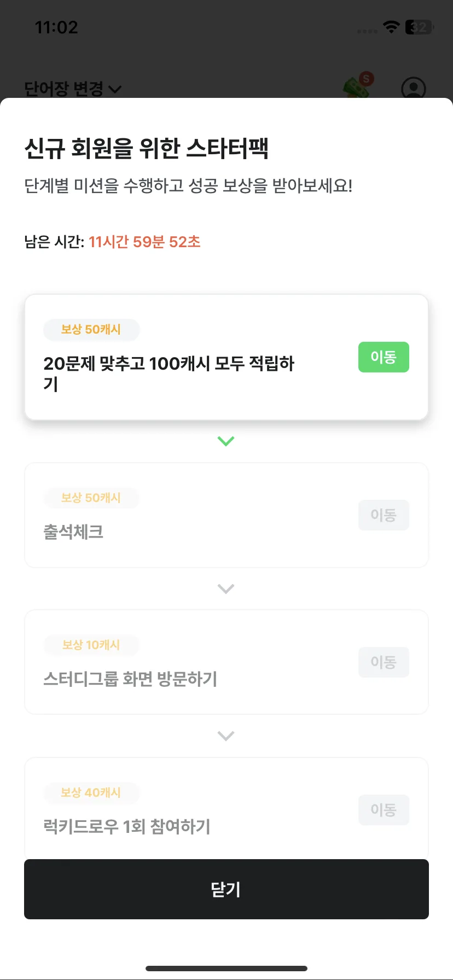Close the starter pack with 닫기
Screen dimensions: 453x980
pos(226,889)
